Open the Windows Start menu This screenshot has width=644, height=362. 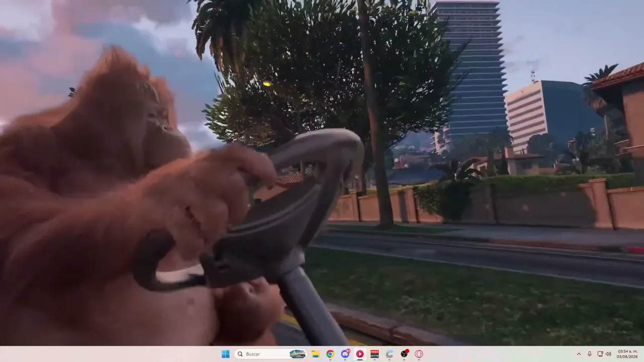coord(225,354)
